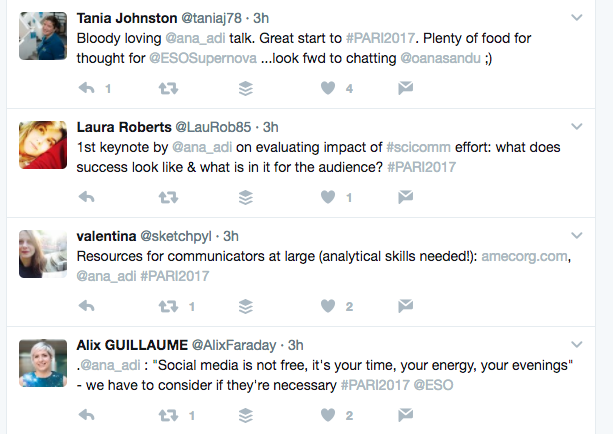The width and height of the screenshot is (613, 434).
Task: Open Laura Roberts' avatar thumbnail
Action: click(x=42, y=144)
